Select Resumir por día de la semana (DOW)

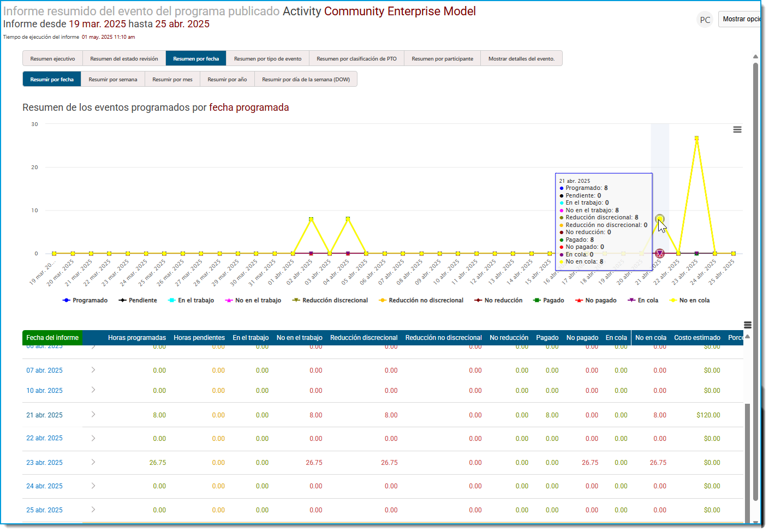pos(306,79)
